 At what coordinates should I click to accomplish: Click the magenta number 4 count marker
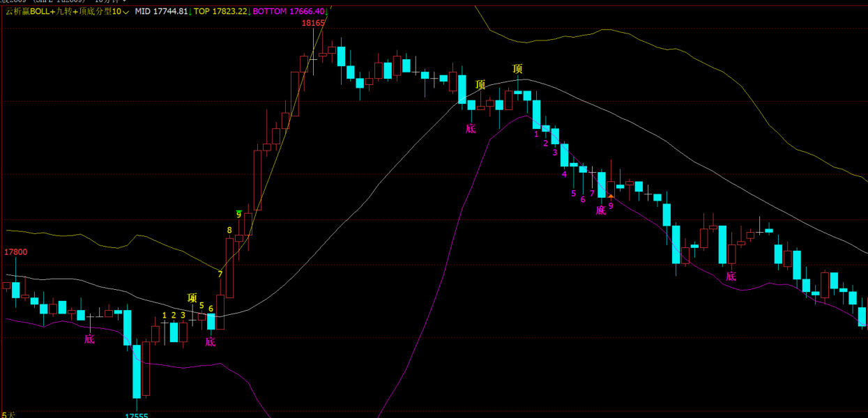click(565, 174)
